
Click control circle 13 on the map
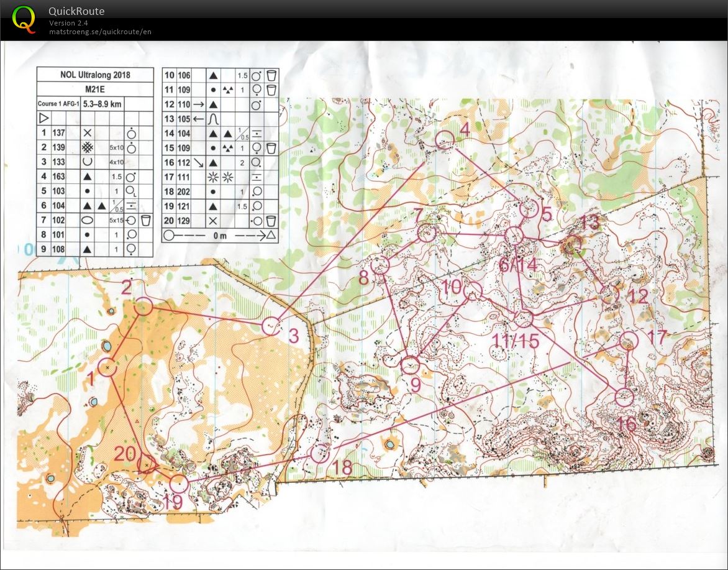(x=571, y=244)
